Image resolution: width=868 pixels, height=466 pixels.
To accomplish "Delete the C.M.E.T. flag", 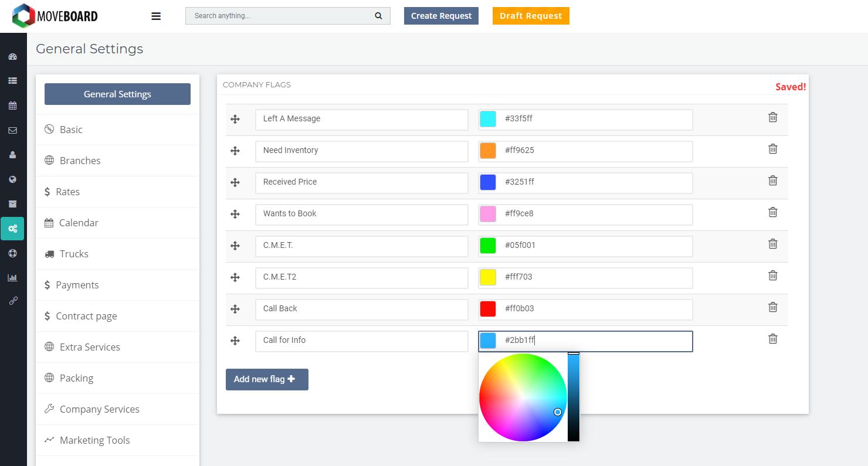I will click(773, 244).
